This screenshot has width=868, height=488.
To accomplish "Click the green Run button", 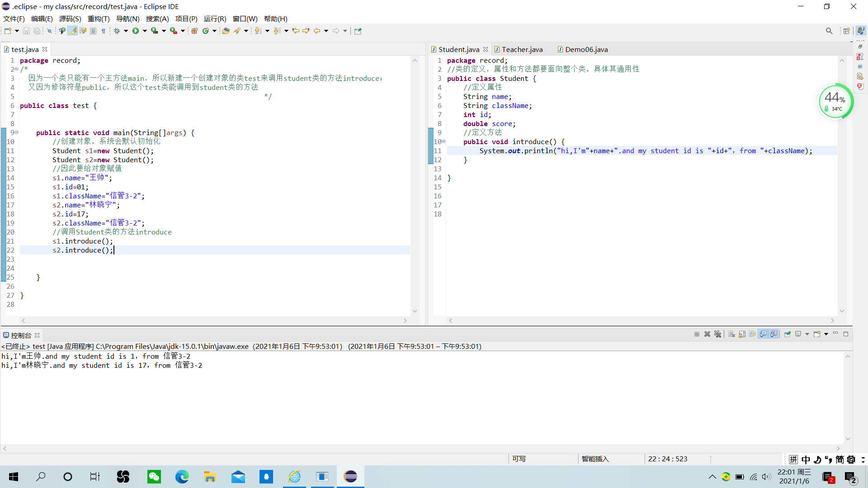I will [136, 31].
